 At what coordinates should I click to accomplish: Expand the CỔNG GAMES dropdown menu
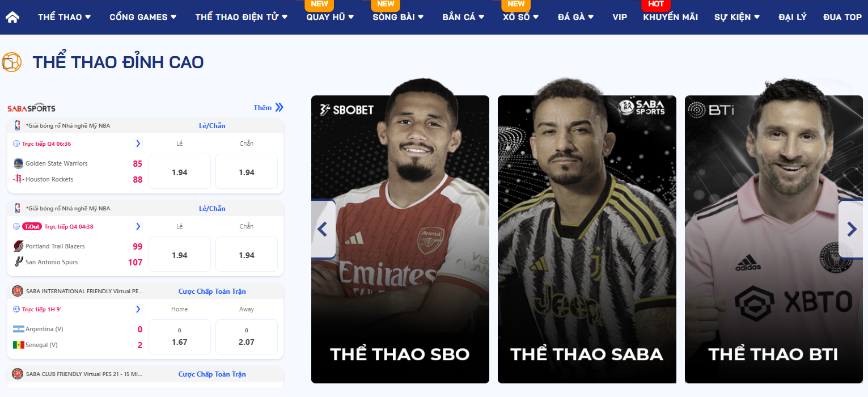pos(143,17)
